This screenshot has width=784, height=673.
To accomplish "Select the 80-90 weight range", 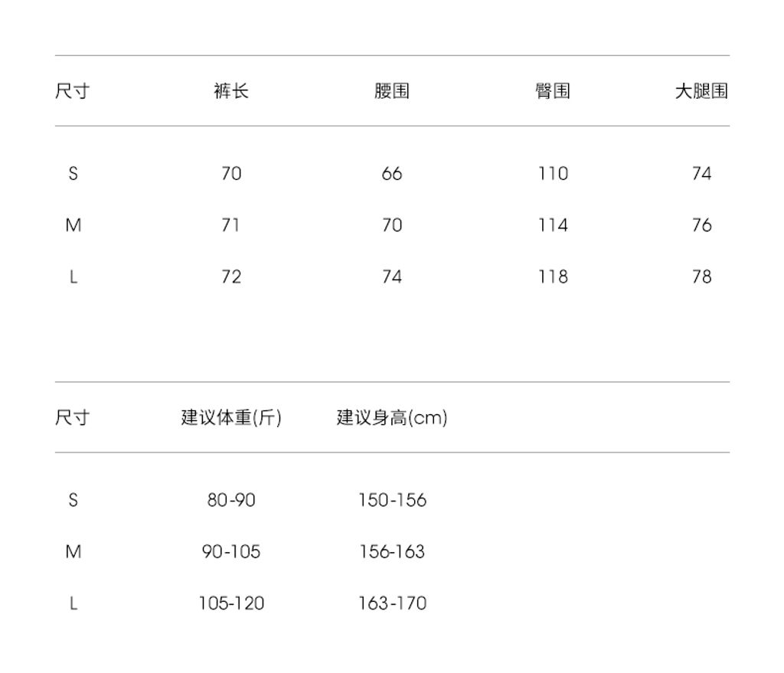I will tap(231, 500).
